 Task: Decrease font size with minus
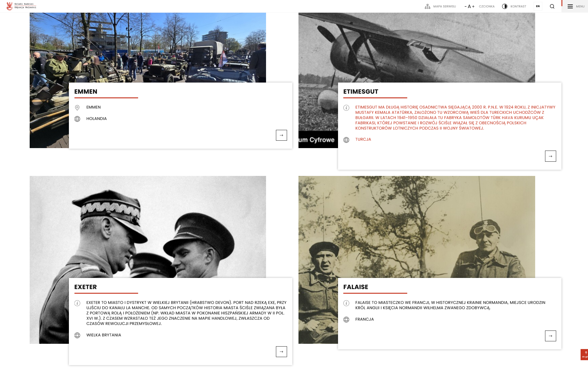[x=465, y=6]
